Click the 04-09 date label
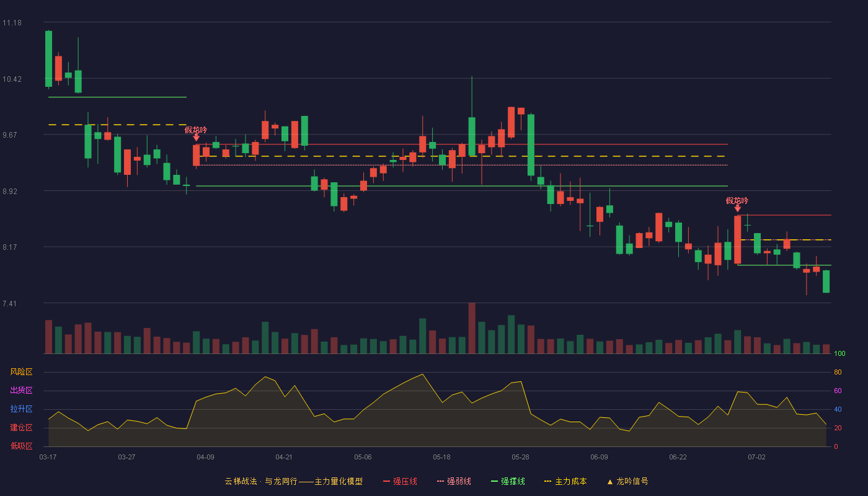 [205, 457]
